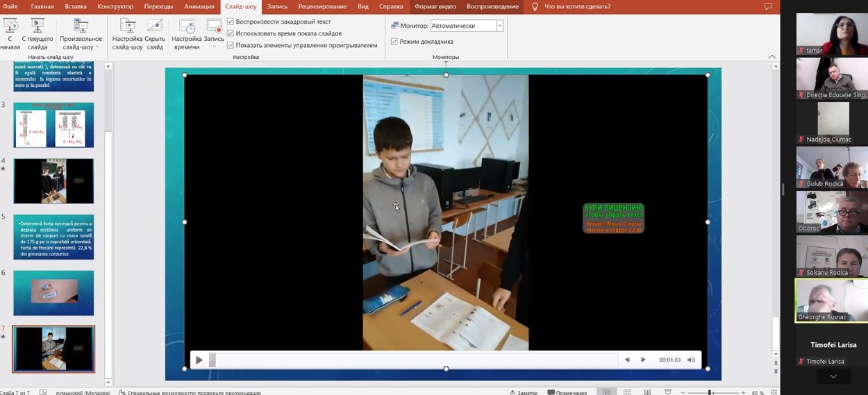The height and width of the screenshot is (395, 868).
Task: Click the Скрыть слайд icon
Action: point(155,27)
